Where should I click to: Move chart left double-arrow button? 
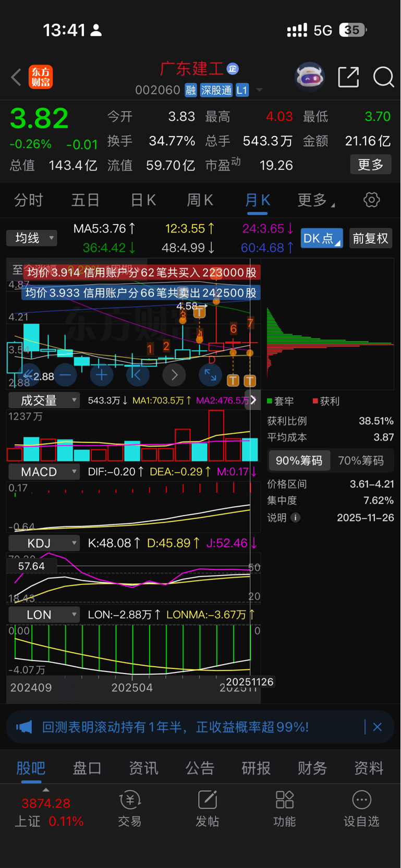tap(29, 375)
